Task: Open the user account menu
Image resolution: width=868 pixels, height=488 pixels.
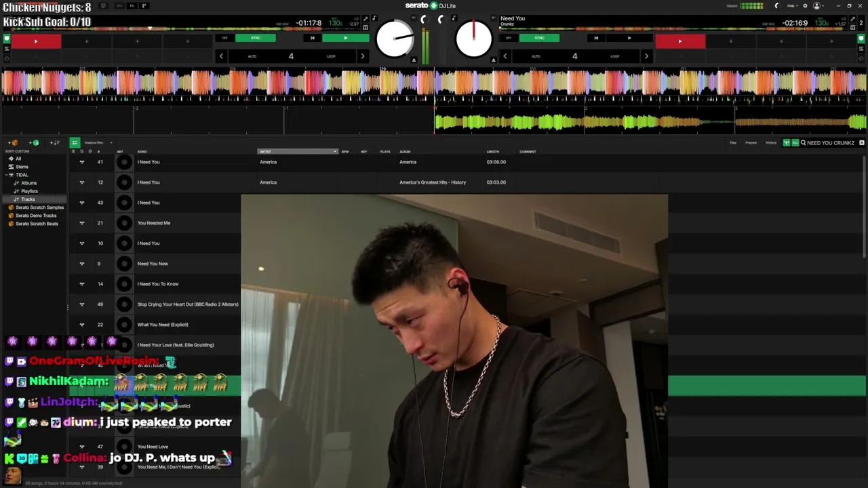Action: point(818,6)
